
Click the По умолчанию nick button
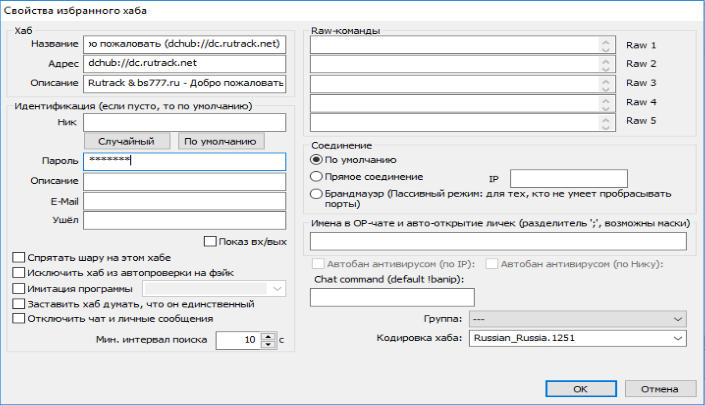(221, 142)
